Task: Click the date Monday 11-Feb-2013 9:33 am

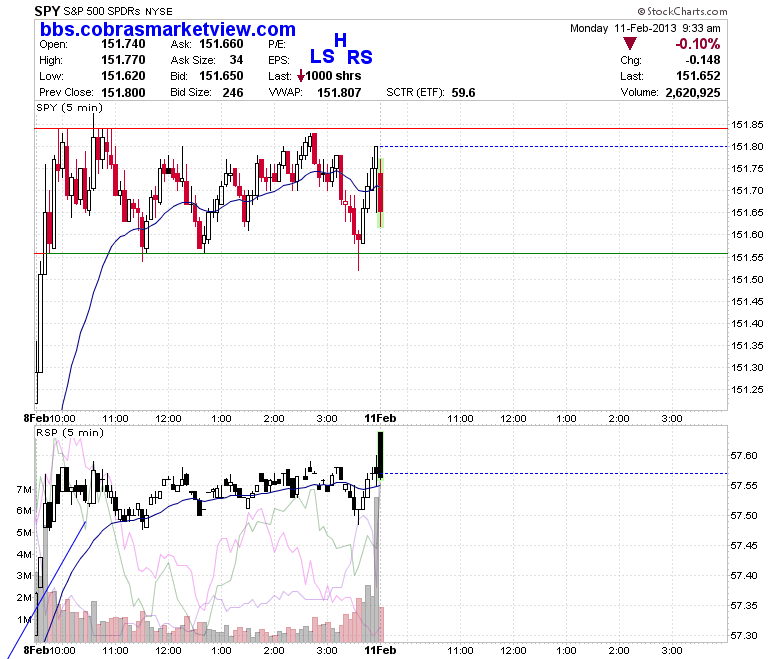Action: click(x=645, y=28)
